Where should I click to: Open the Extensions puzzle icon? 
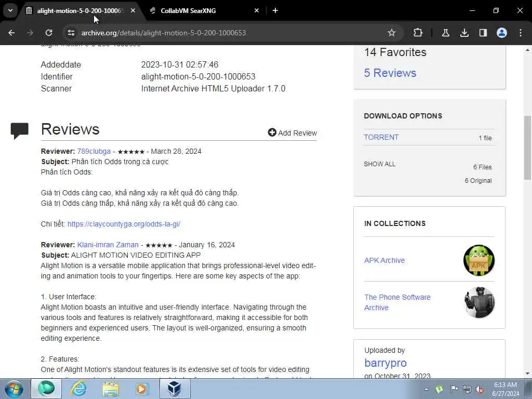(418, 33)
